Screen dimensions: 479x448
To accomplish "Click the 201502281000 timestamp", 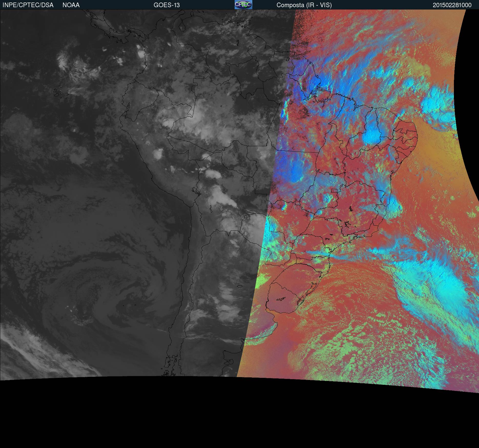I will pos(452,5).
